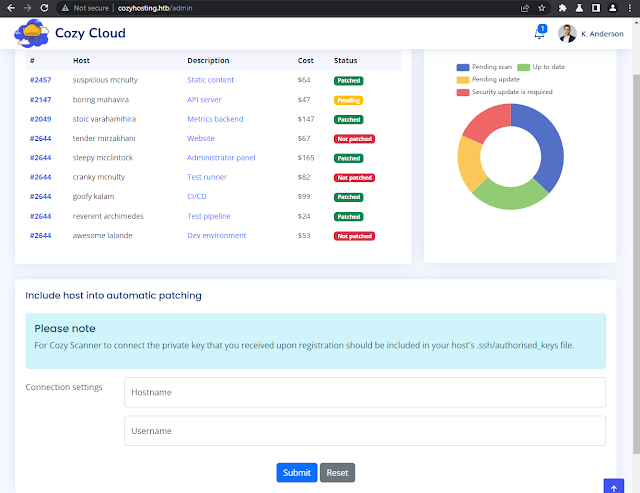The width and height of the screenshot is (640, 493).
Task: Open the browser three-dot menu
Action: (x=629, y=8)
